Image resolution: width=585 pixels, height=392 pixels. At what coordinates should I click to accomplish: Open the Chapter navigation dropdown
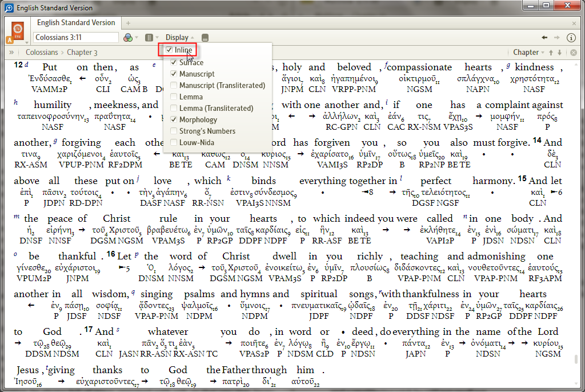coord(528,53)
